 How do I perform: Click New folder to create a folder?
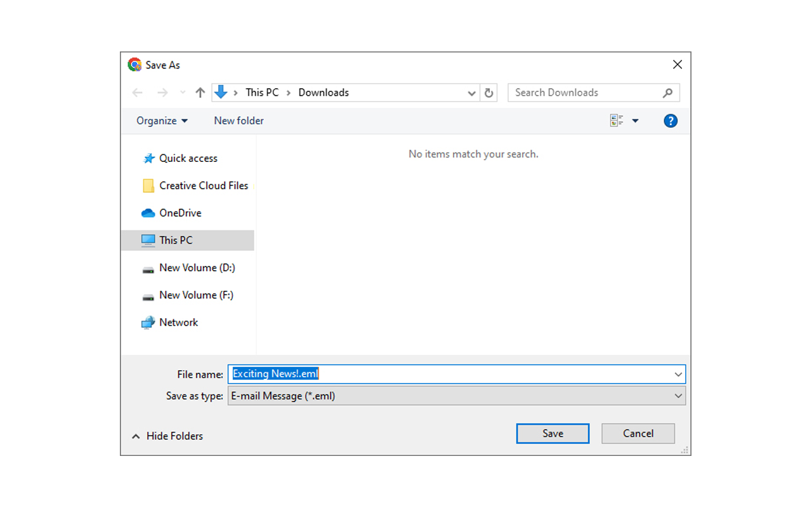click(x=239, y=120)
